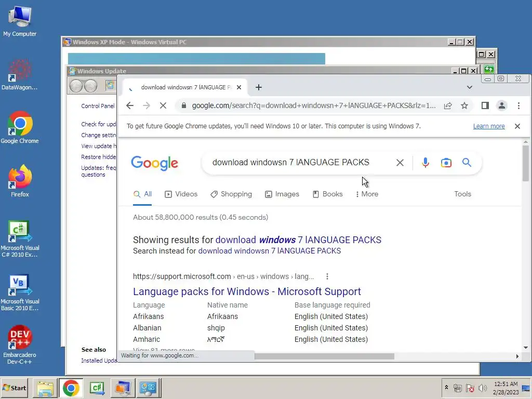532x399 pixels.
Task: Submit search with the magnifier icon
Action: [467, 163]
